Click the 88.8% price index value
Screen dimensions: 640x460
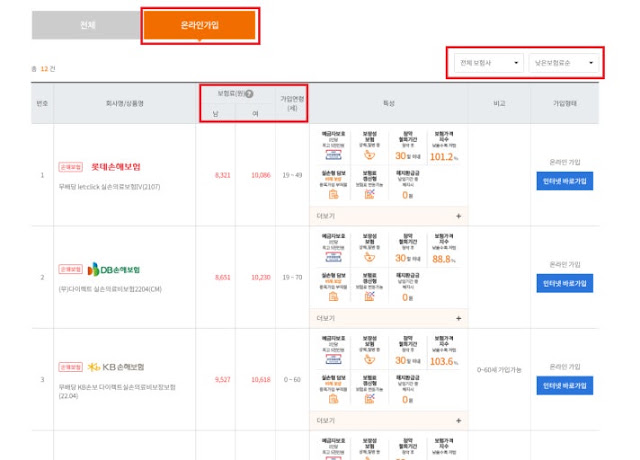click(444, 259)
